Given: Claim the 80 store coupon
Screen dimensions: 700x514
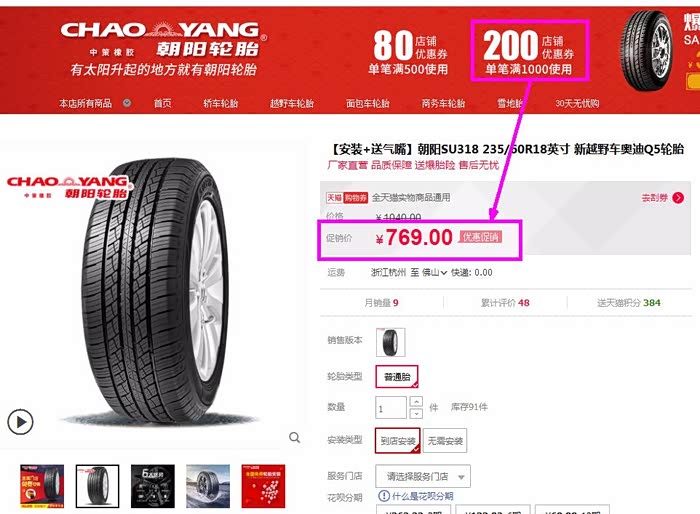Looking at the screenshot, I should 408,51.
